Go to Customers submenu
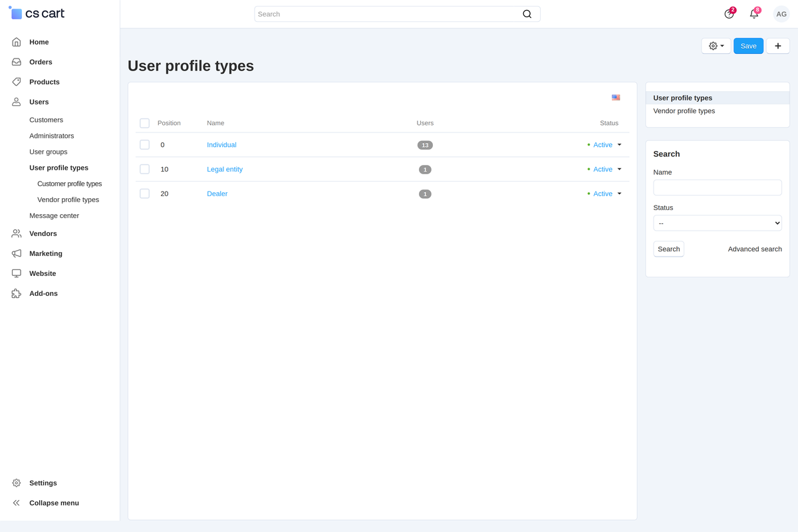The height and width of the screenshot is (532, 798). 47,120
